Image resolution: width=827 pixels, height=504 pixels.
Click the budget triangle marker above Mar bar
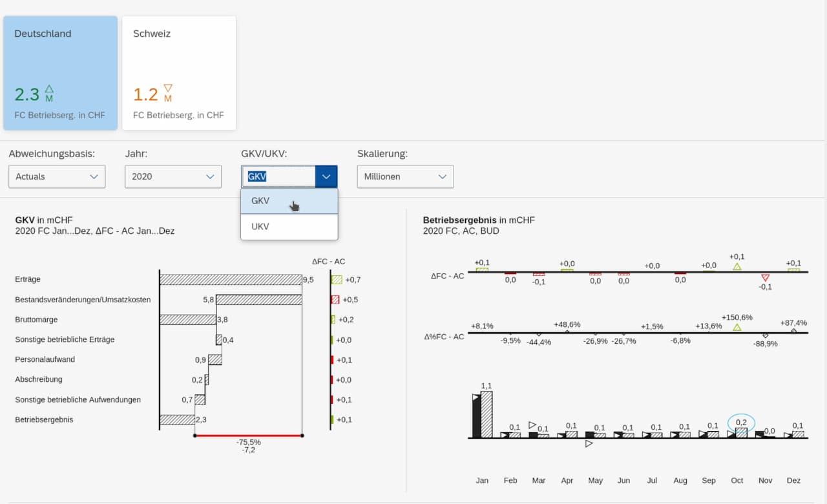click(x=532, y=425)
